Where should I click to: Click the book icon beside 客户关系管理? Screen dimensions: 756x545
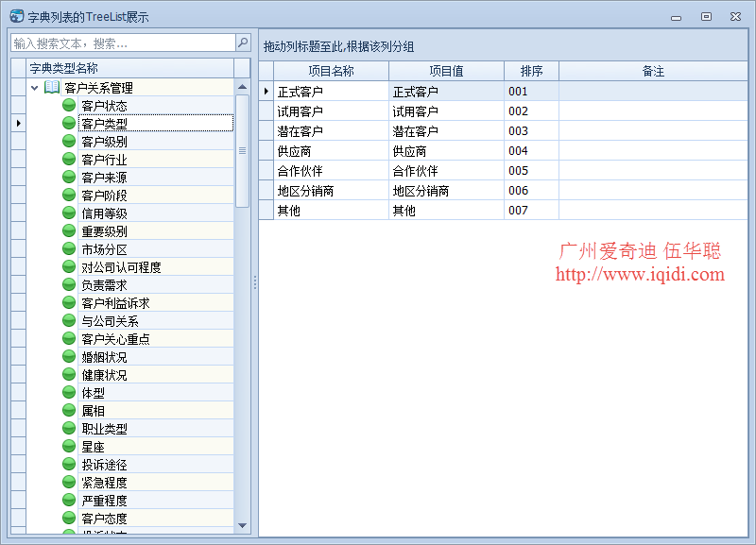click(52, 87)
